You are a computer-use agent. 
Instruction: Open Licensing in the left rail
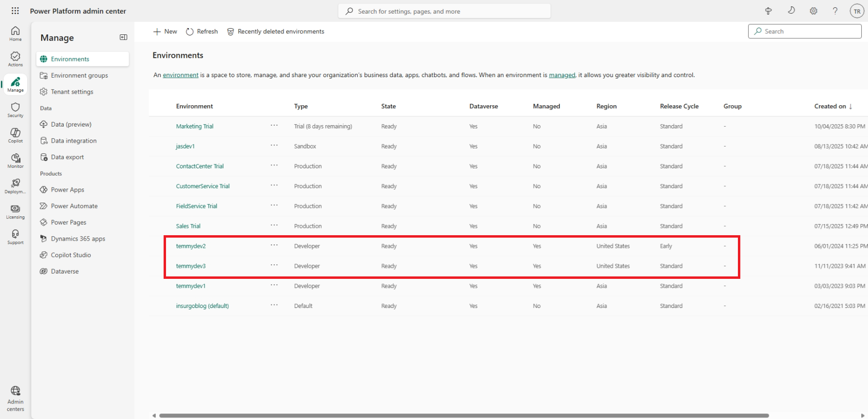coord(16,211)
